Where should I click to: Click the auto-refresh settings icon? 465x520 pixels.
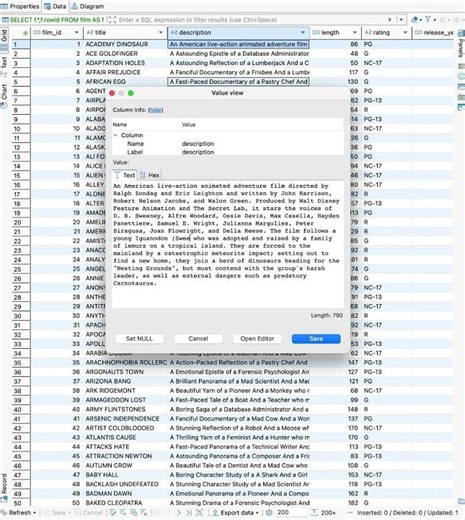tap(199, 513)
